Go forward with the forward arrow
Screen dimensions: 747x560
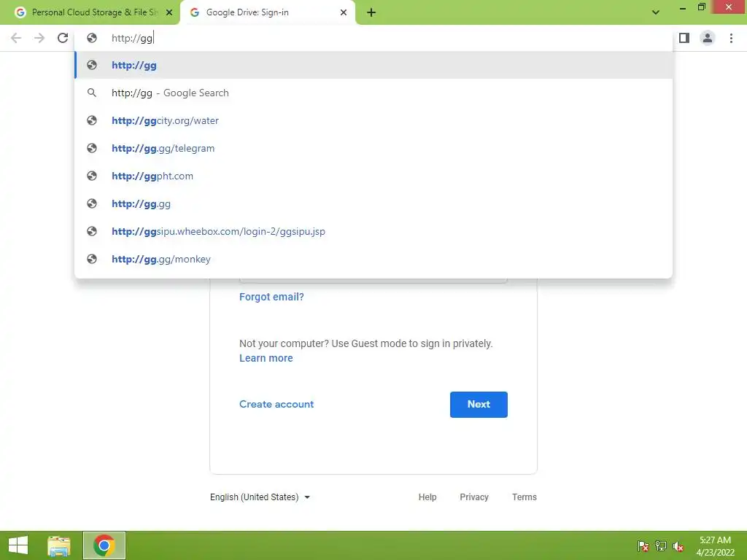[x=39, y=38]
